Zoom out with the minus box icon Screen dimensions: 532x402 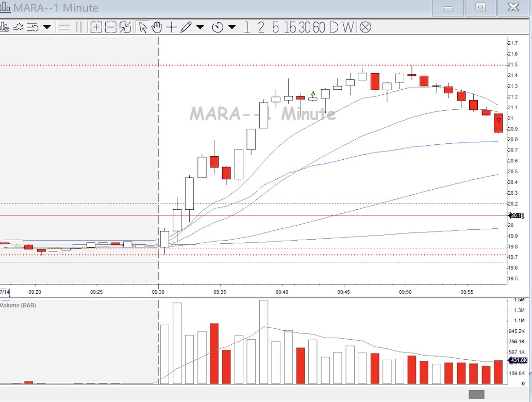tap(111, 27)
